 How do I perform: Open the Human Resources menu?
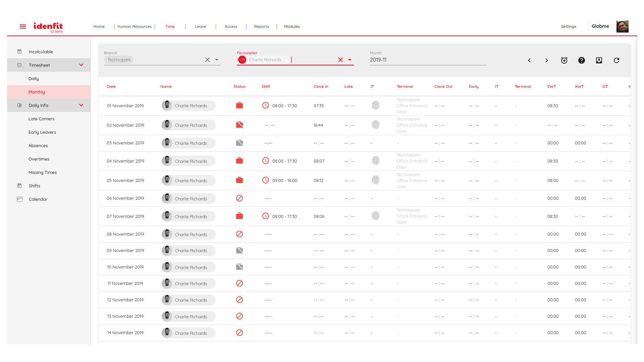click(x=135, y=26)
